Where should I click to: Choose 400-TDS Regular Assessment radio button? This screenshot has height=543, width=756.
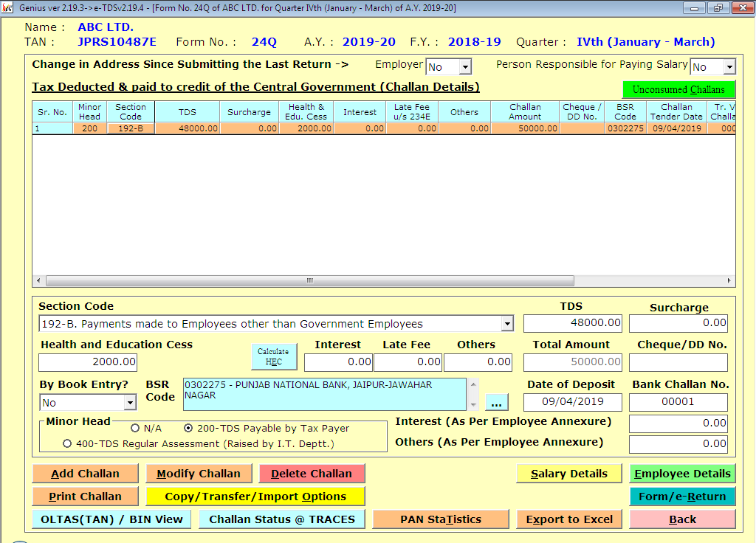coord(68,443)
